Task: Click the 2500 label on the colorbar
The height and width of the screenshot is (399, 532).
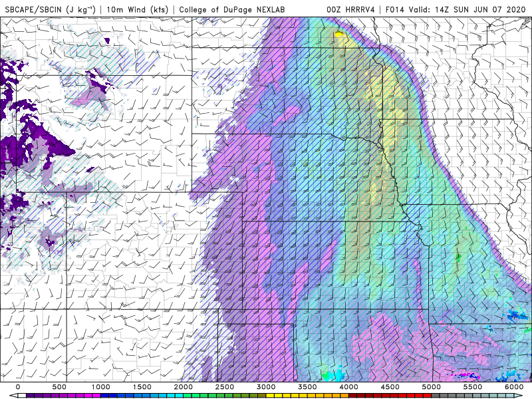Action: 225,387
